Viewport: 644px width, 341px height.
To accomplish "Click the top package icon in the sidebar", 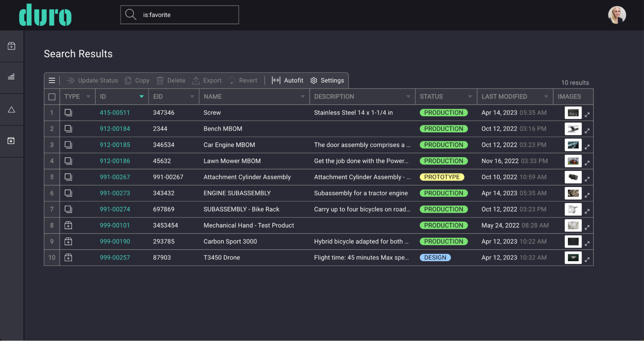I will pyautogui.click(x=12, y=46).
